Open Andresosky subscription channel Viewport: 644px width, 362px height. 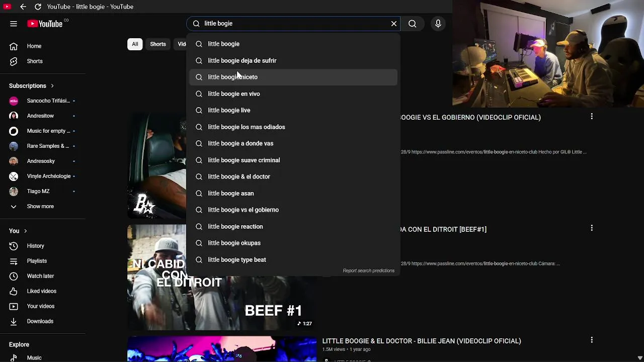43,161
